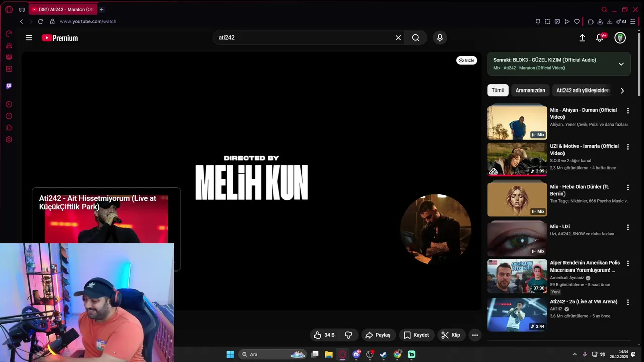Save the video with Kaydet
The width and height of the screenshot is (644, 362).
416,335
